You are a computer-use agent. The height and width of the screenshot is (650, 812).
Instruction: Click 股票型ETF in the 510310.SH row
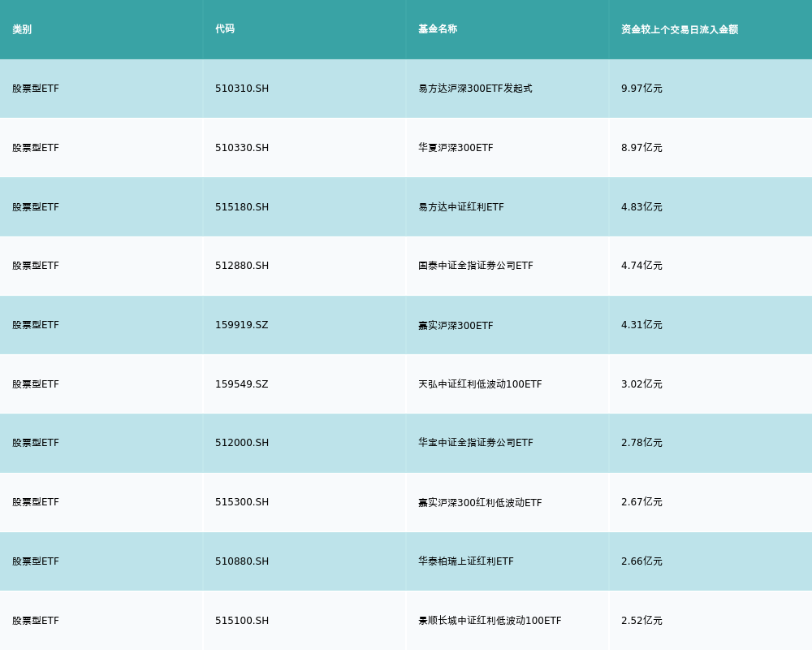point(36,89)
